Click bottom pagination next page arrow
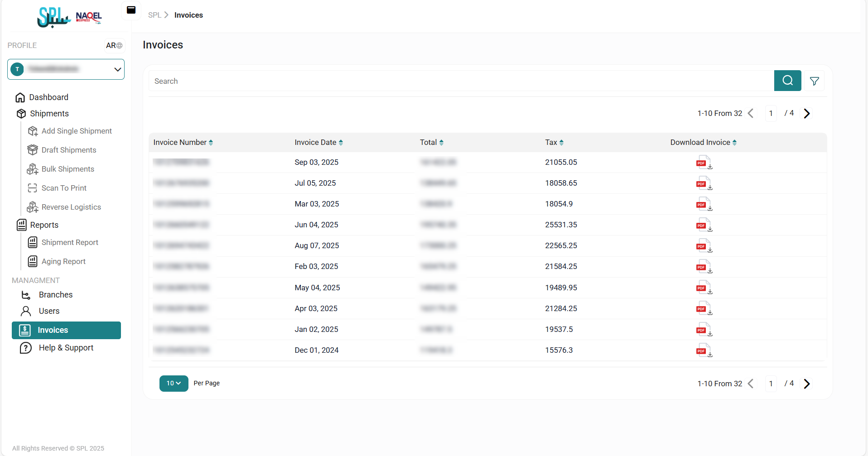Viewport: 868px width, 456px height. click(x=806, y=384)
